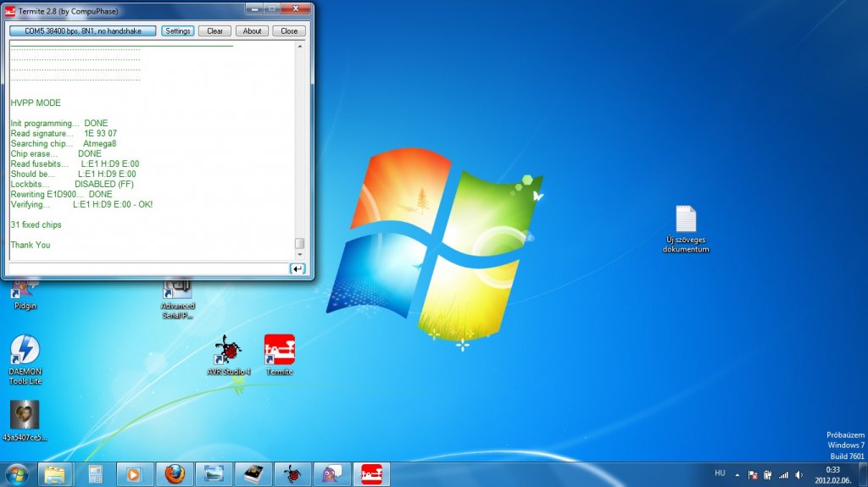Open the volume speaker tray icon
868x487 pixels.
pos(798,475)
